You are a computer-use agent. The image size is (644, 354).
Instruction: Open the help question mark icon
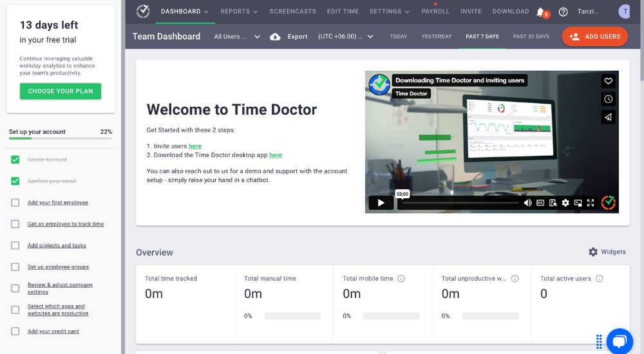563,12
